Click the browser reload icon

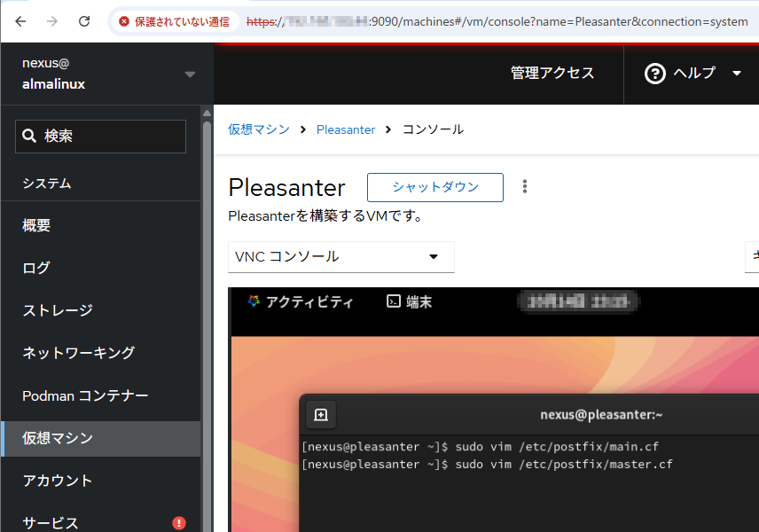point(84,21)
